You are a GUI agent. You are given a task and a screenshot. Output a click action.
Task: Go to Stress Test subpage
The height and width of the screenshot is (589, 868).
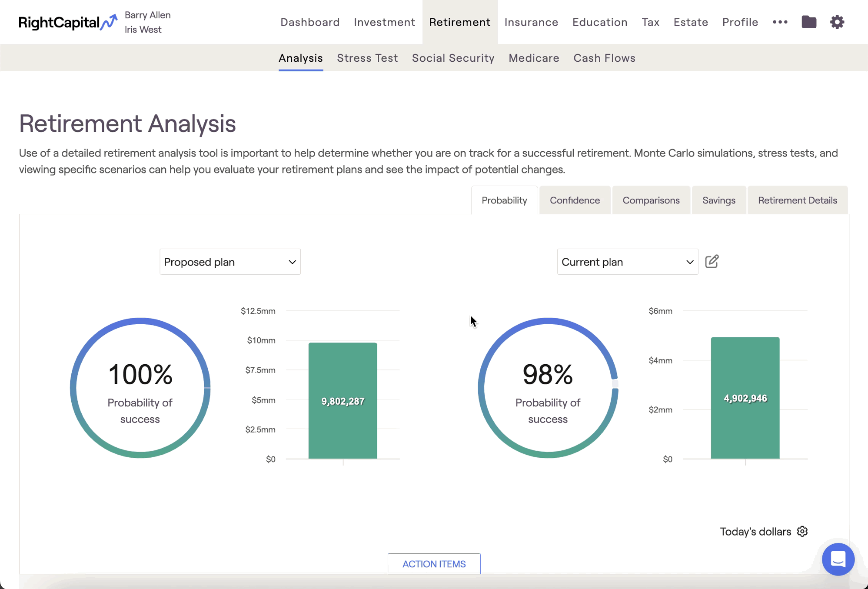click(367, 58)
